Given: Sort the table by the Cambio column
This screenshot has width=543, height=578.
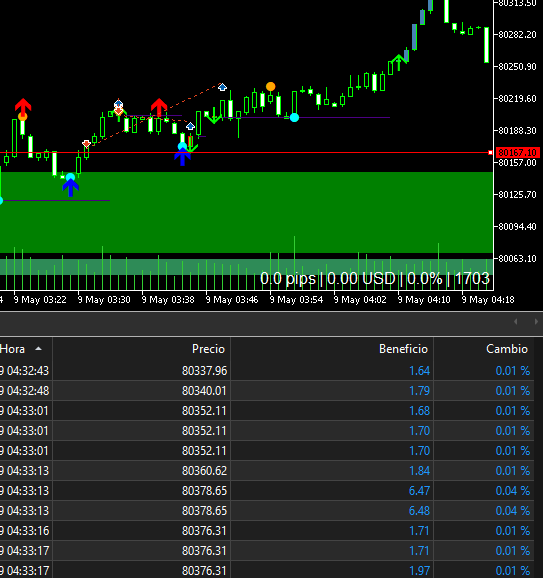Looking at the screenshot, I should 507,349.
